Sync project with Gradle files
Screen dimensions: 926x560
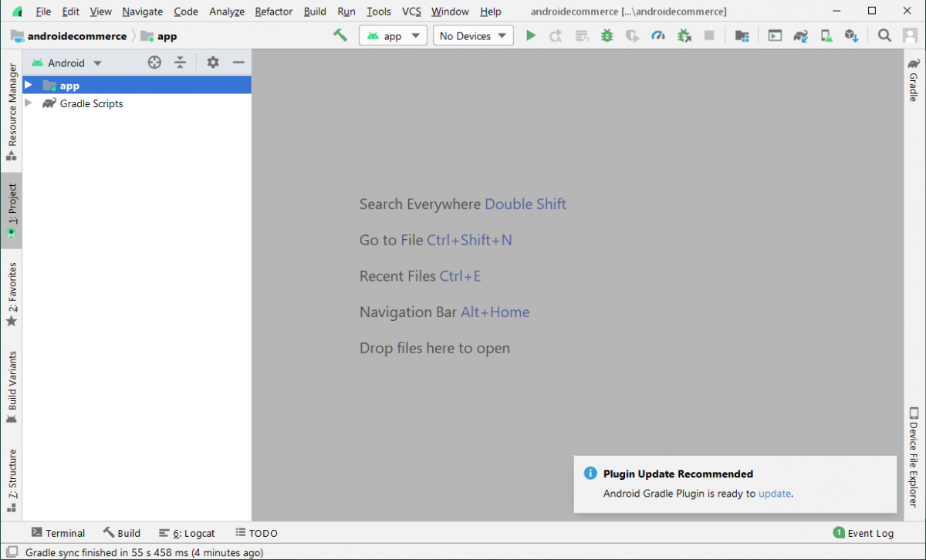800,35
